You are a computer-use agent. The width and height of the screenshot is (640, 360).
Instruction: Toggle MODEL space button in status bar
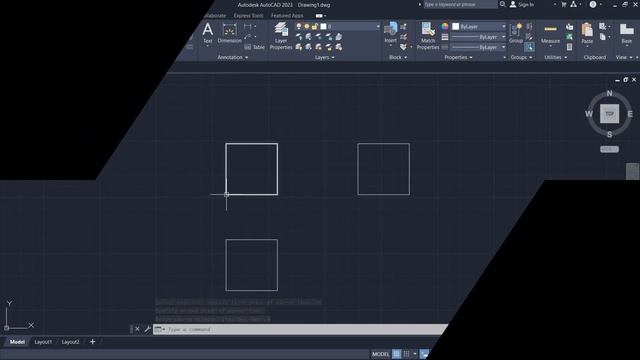[x=380, y=354]
